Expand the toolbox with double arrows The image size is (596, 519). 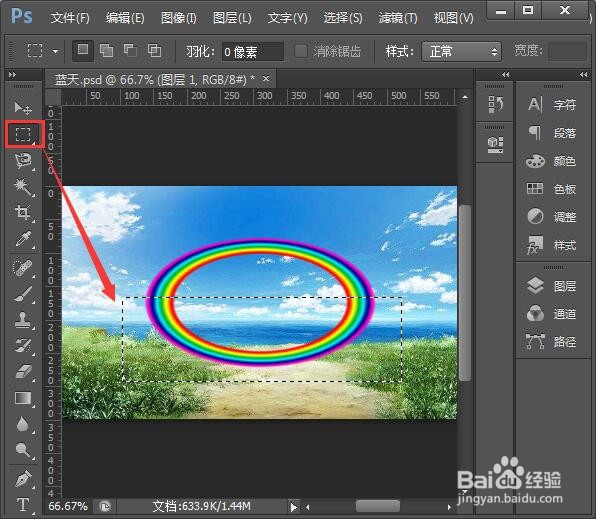point(12,75)
